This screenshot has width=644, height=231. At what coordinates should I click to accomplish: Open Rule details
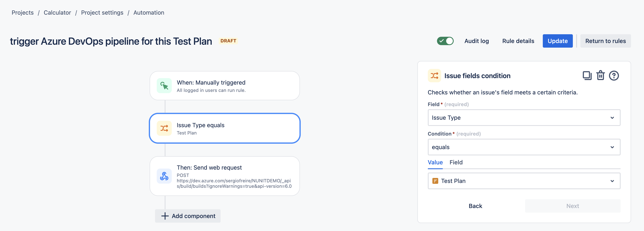518,41
